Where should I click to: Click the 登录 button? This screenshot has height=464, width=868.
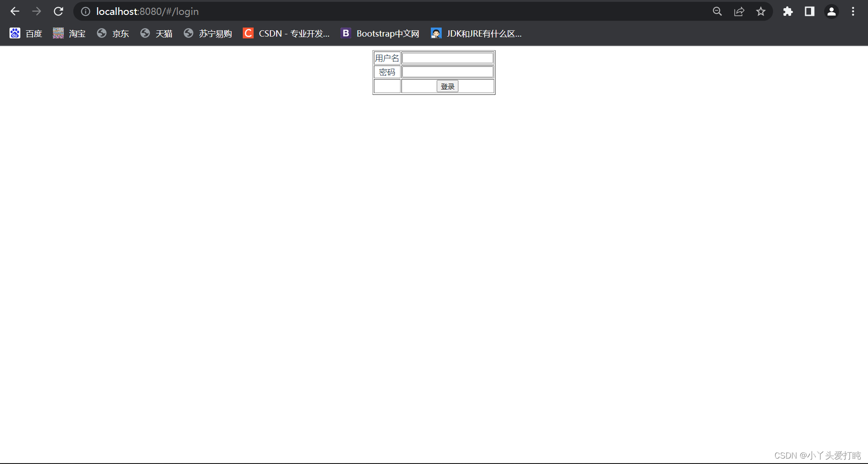pos(448,86)
